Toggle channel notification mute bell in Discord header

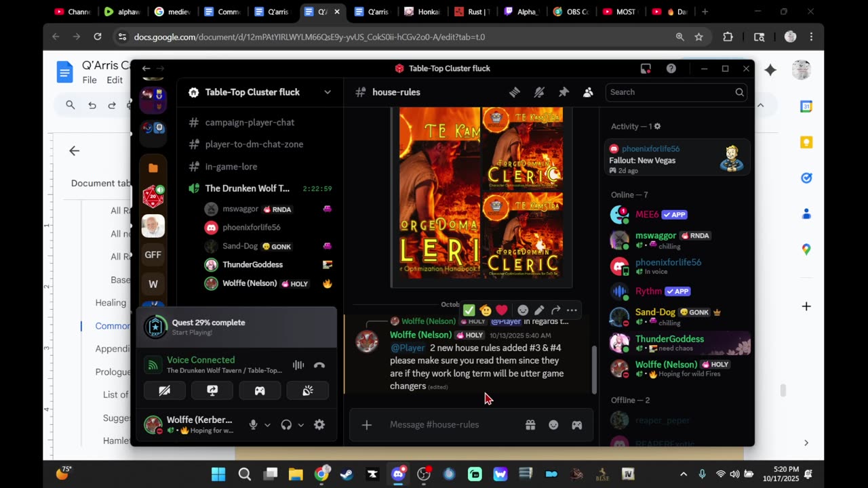coord(539,92)
